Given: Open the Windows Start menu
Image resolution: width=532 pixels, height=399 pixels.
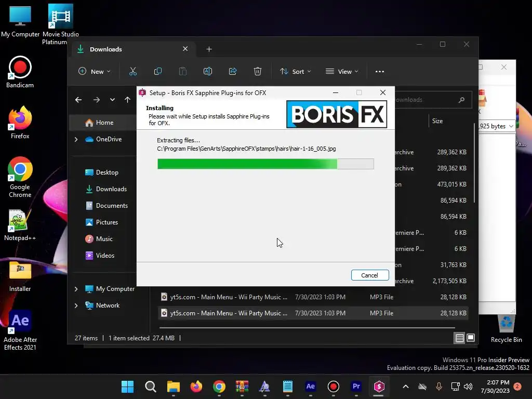Looking at the screenshot, I should pos(128,387).
